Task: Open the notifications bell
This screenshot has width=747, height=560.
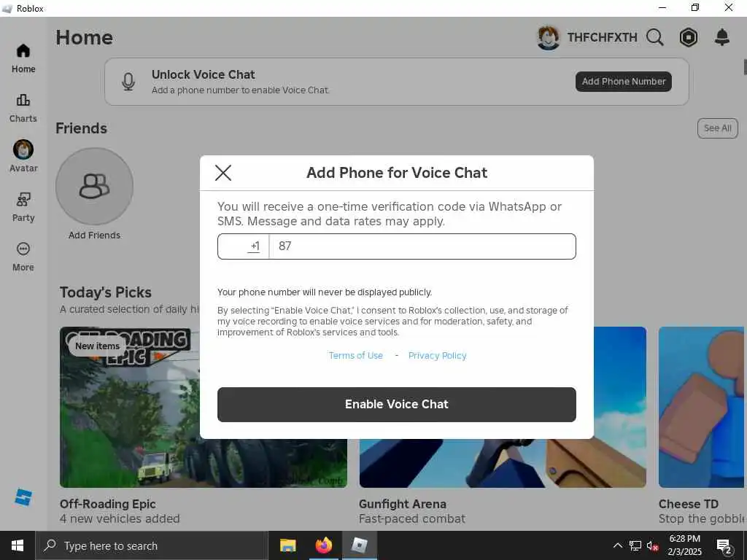Action: coord(722,37)
